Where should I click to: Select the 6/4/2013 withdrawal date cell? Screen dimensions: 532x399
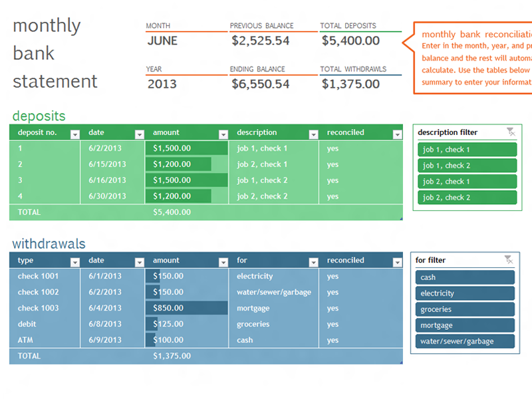(112, 308)
